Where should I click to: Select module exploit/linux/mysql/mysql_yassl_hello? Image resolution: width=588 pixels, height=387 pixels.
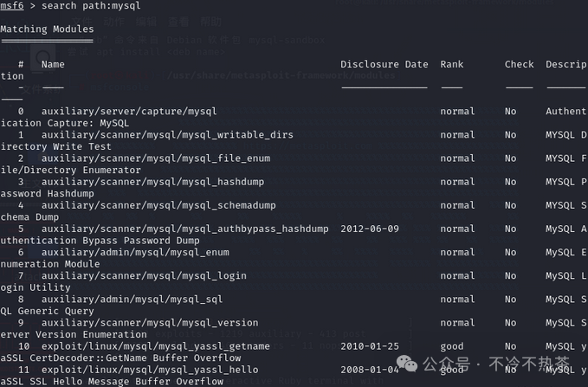150,370
